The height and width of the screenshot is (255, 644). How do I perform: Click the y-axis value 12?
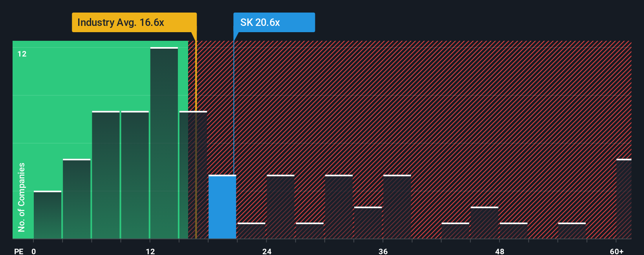point(22,54)
